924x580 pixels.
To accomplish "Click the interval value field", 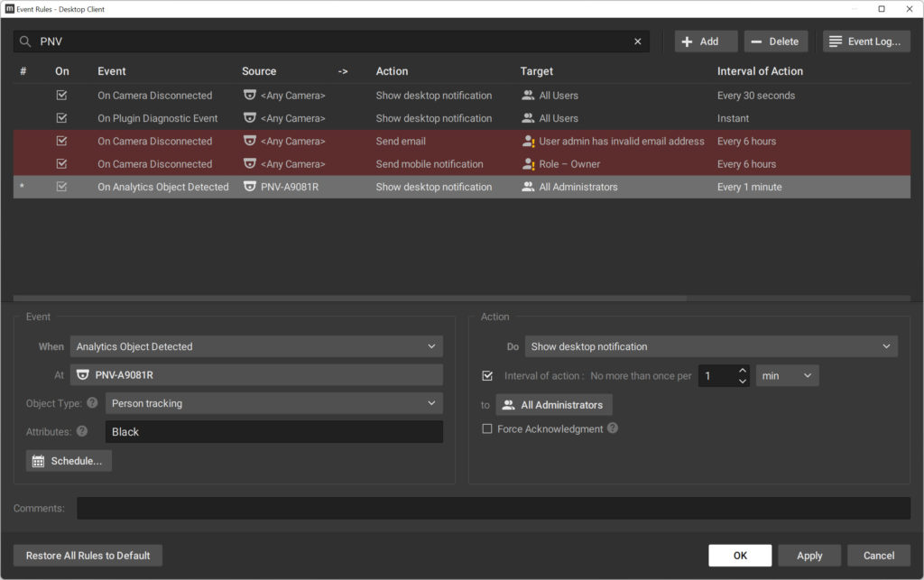I will (716, 375).
